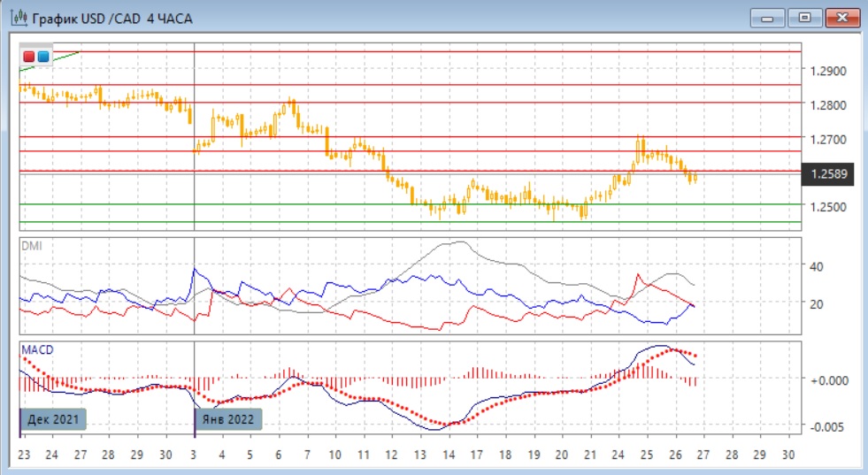Click the DMI indicator label
The height and width of the screenshot is (475, 868).
click(31, 245)
